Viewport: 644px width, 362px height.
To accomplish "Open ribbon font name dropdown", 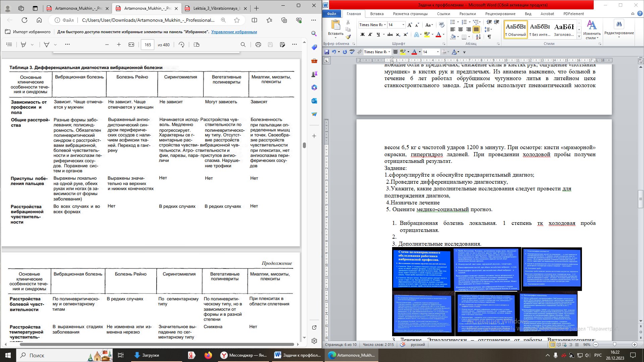I will point(384,25).
